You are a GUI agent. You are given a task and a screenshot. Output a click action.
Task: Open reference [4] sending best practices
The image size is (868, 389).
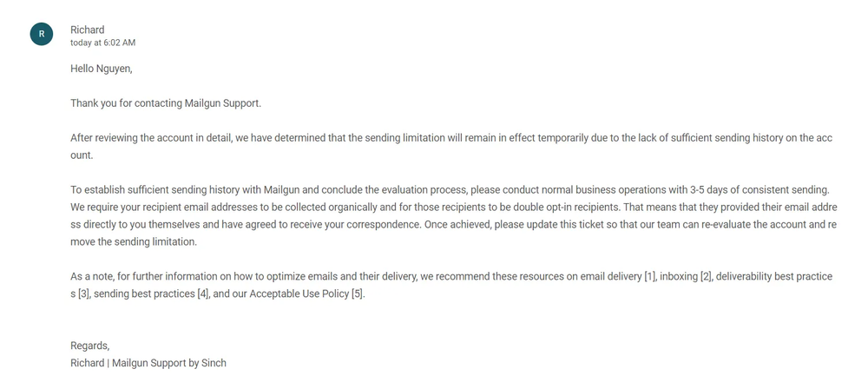point(203,293)
